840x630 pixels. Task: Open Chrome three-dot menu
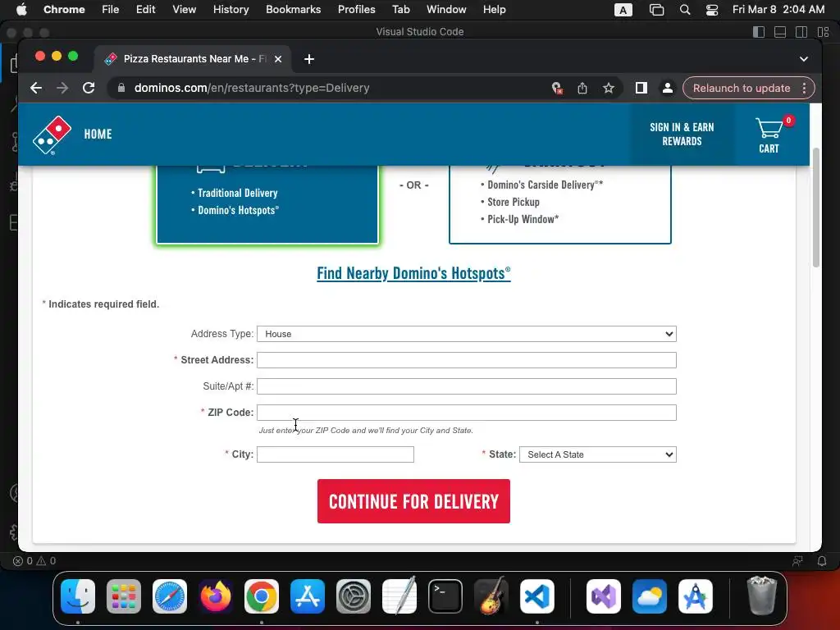point(804,88)
